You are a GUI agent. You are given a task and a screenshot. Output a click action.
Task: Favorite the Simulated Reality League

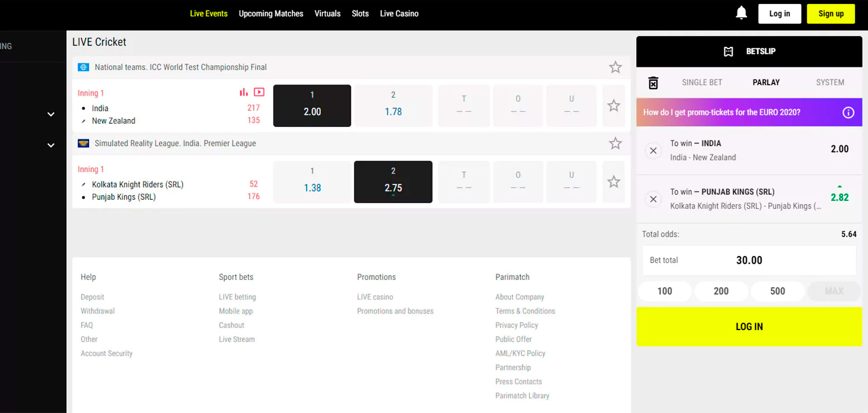(x=615, y=144)
